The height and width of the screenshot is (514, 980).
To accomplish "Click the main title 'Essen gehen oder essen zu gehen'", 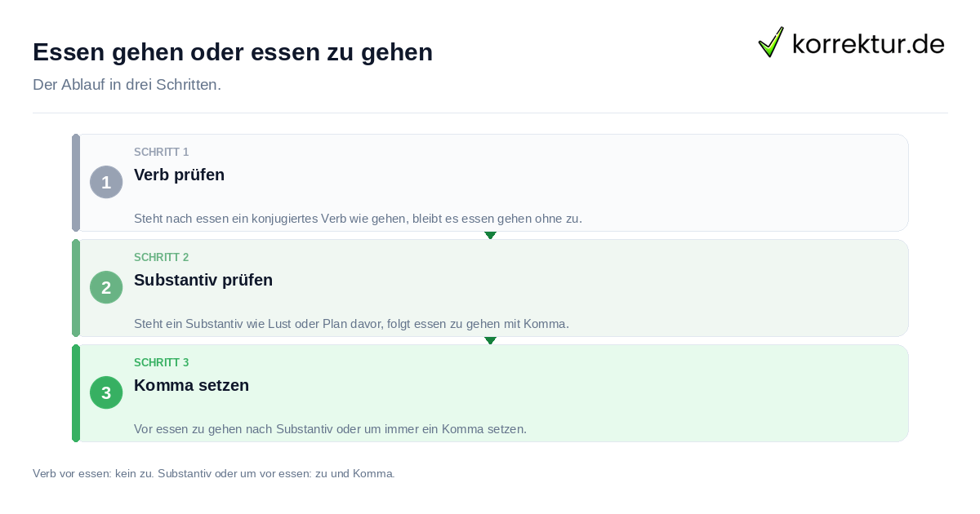I will [x=233, y=52].
